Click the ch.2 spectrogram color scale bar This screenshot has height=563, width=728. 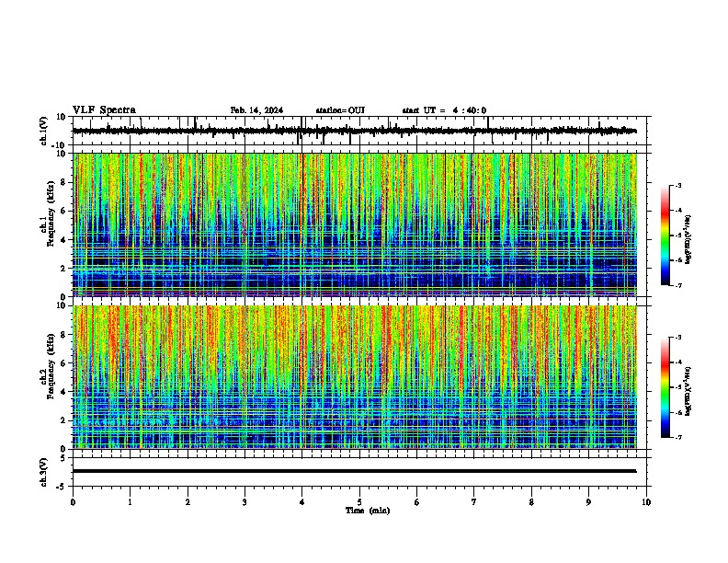(x=665, y=387)
